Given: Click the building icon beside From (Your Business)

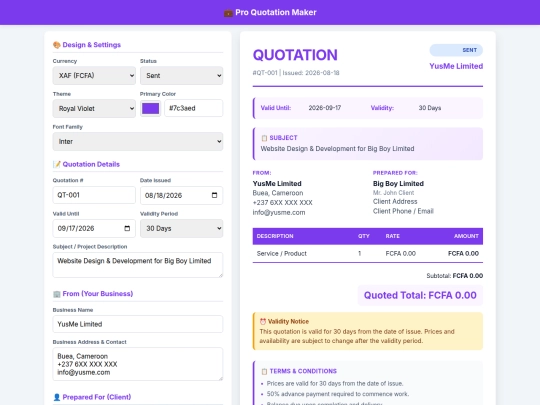Looking at the screenshot, I should pyautogui.click(x=56, y=294).
